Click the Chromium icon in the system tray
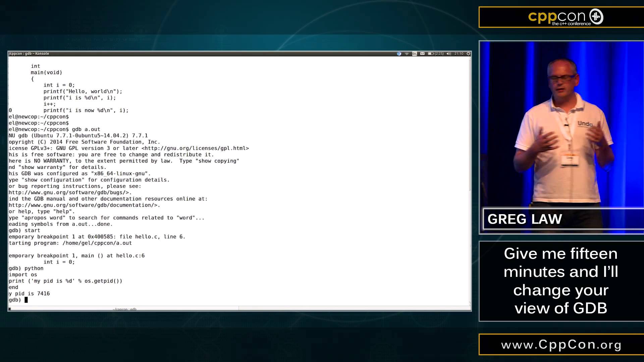 click(x=399, y=54)
